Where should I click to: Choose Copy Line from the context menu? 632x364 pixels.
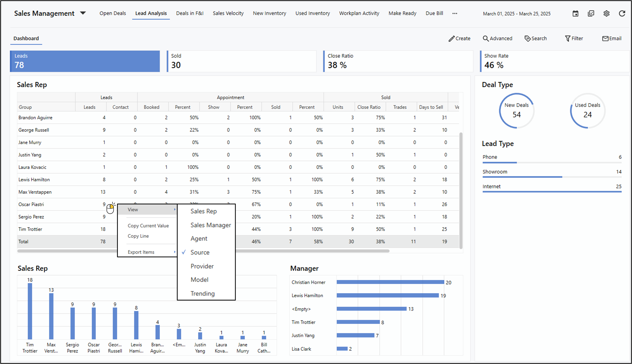point(138,236)
